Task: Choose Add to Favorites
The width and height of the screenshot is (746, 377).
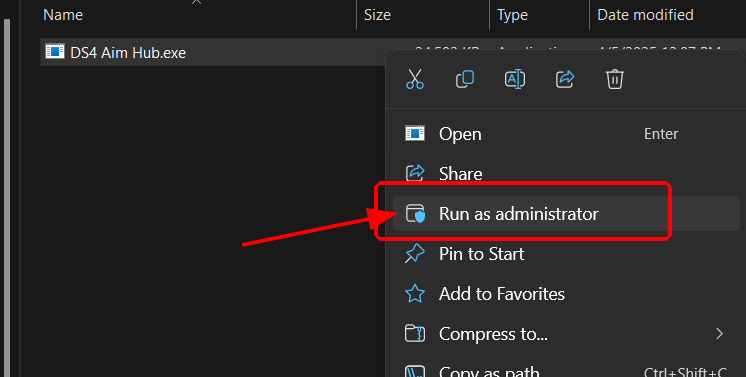Action: [x=566, y=294]
